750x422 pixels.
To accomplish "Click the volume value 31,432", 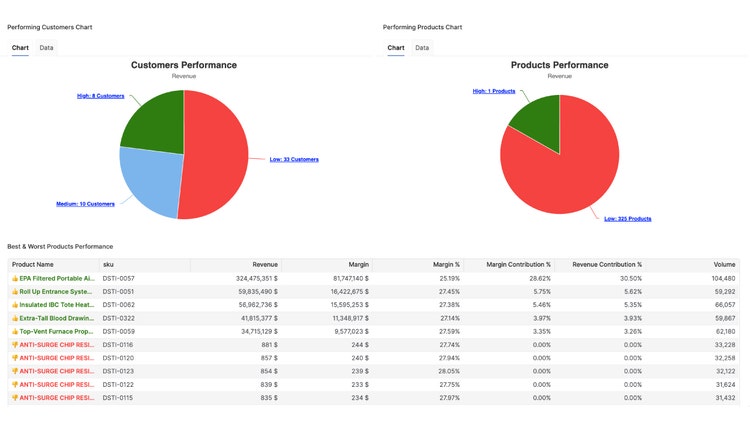I will click(x=726, y=398).
